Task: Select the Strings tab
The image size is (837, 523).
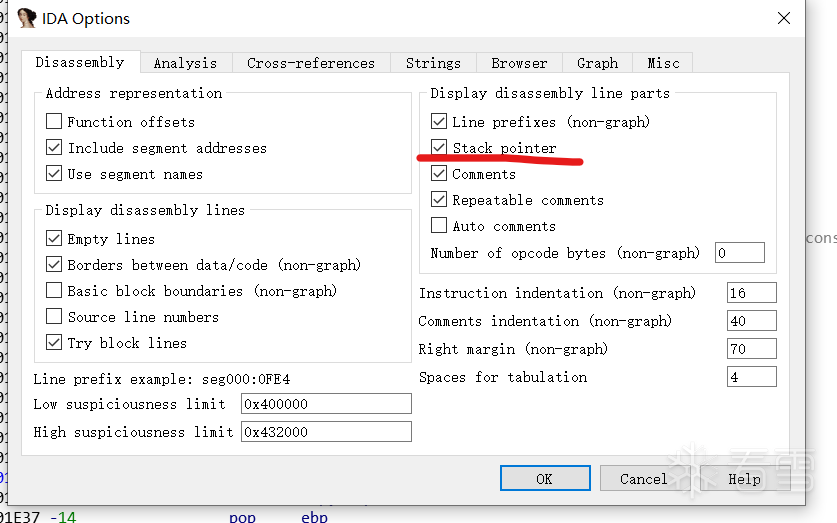Action: (x=433, y=63)
